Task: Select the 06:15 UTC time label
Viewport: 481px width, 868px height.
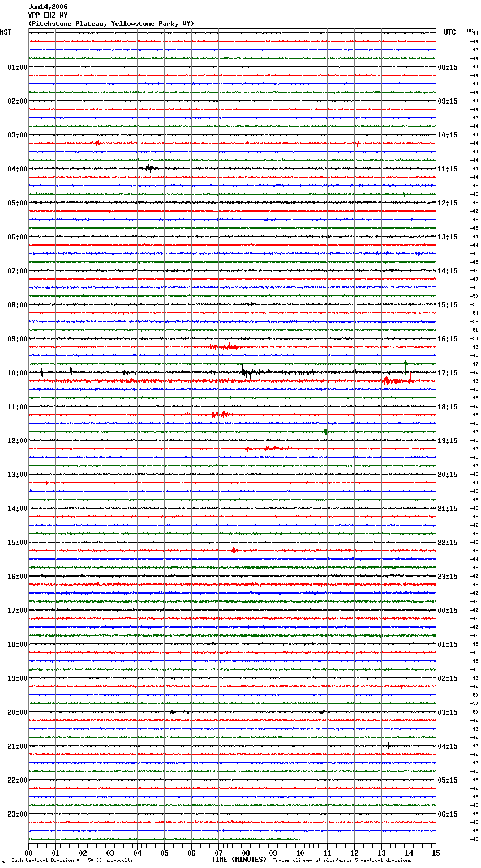Action: pos(448,814)
